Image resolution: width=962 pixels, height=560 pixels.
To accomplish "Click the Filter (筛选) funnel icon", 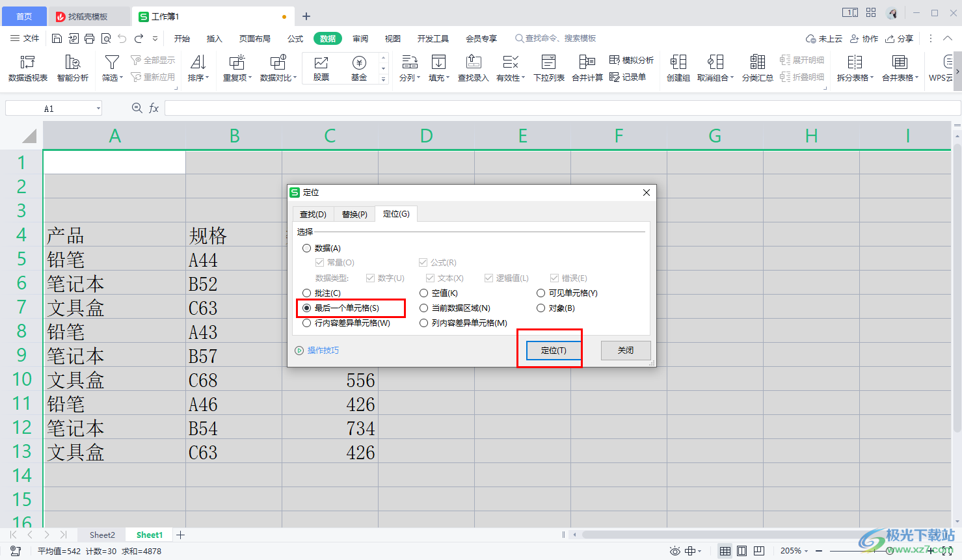I will point(112,62).
